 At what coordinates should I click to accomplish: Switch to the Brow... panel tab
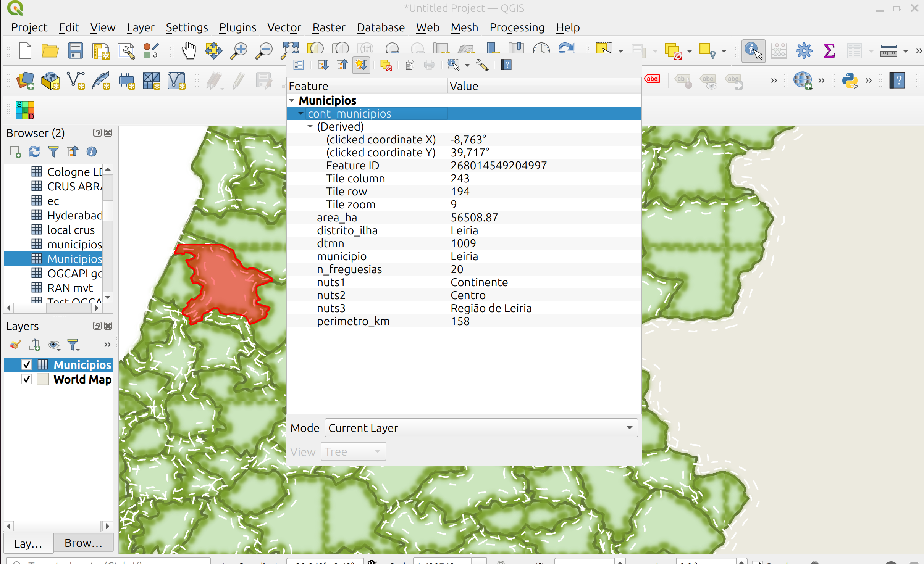coord(83,543)
